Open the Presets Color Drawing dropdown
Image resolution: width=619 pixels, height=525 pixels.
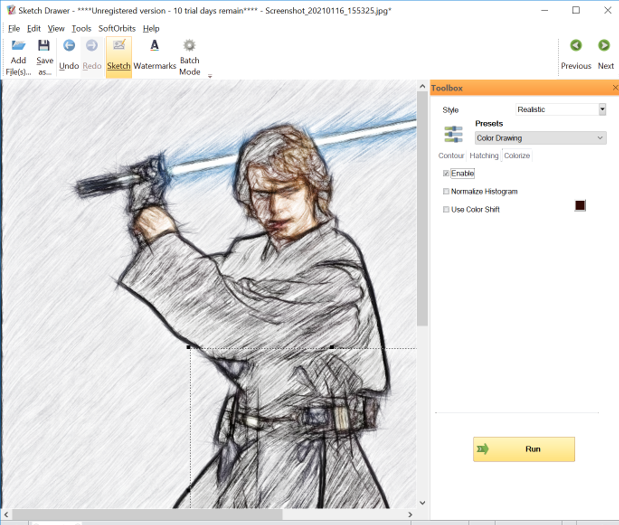click(540, 138)
